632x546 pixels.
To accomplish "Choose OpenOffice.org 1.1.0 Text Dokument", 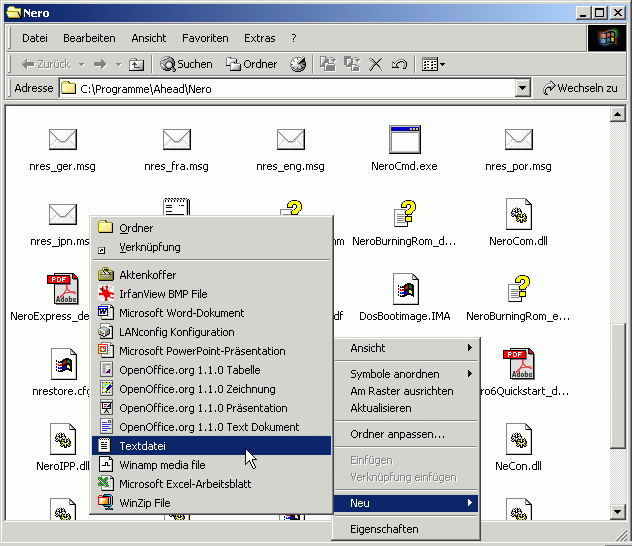I will click(x=212, y=427).
